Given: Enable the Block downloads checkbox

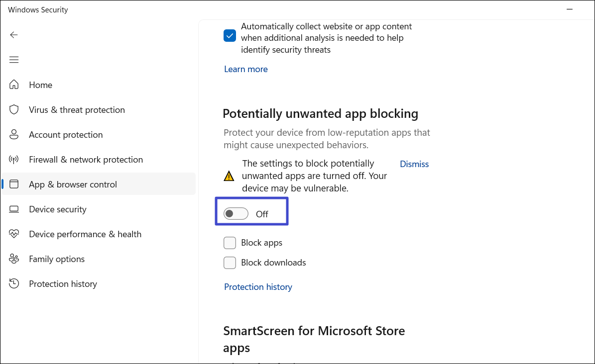Looking at the screenshot, I should coord(230,263).
